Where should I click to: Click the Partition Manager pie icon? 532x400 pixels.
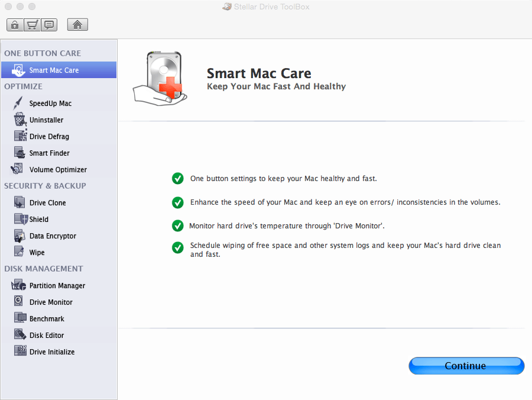[x=18, y=285]
